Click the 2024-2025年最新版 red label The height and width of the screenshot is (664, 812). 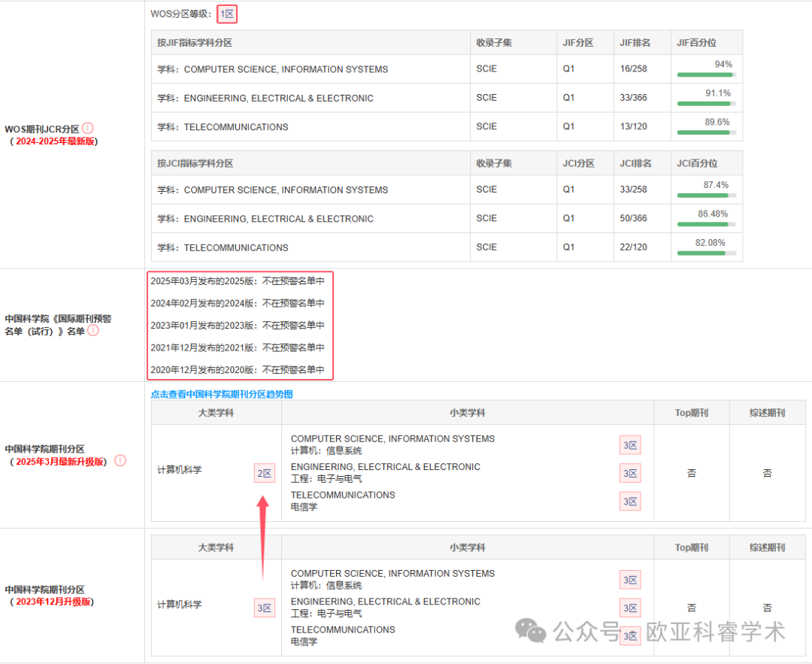click(55, 141)
